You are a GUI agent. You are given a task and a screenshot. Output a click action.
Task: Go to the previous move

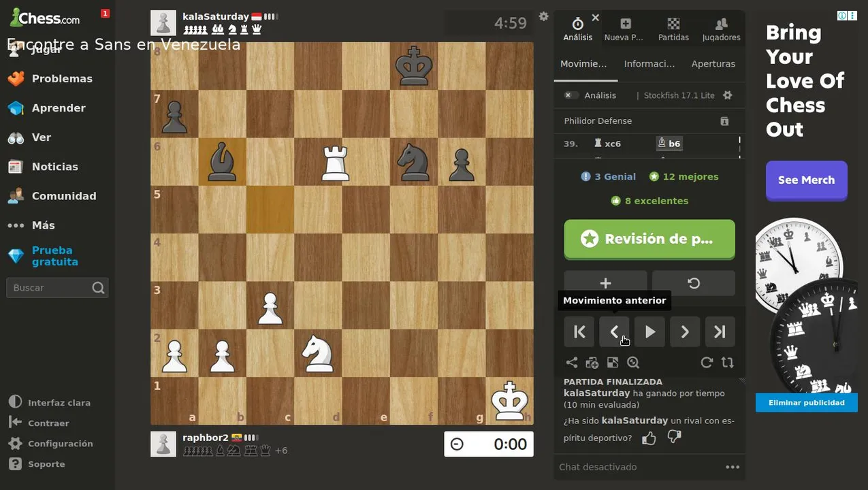coord(614,331)
